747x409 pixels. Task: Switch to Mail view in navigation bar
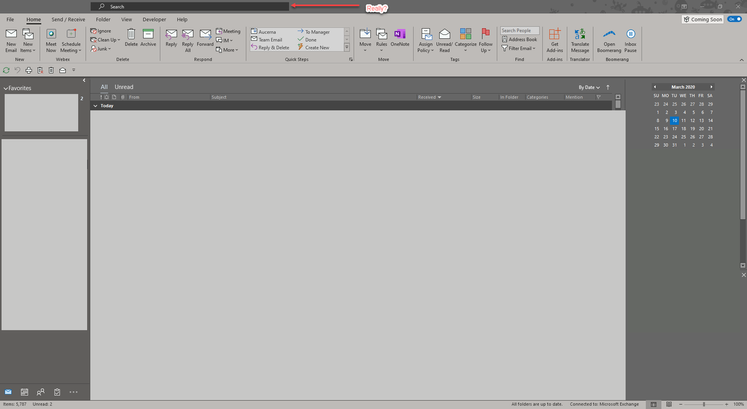(x=8, y=392)
